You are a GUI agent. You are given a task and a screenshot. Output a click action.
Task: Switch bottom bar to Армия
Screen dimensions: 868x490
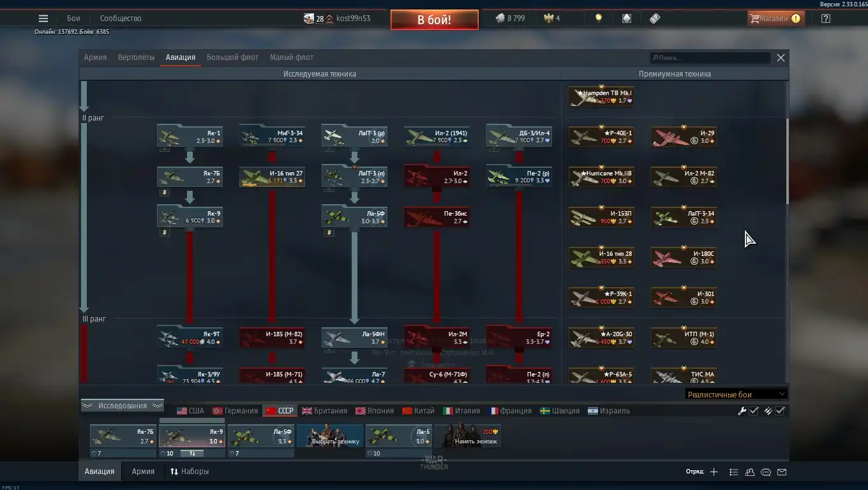click(x=143, y=471)
